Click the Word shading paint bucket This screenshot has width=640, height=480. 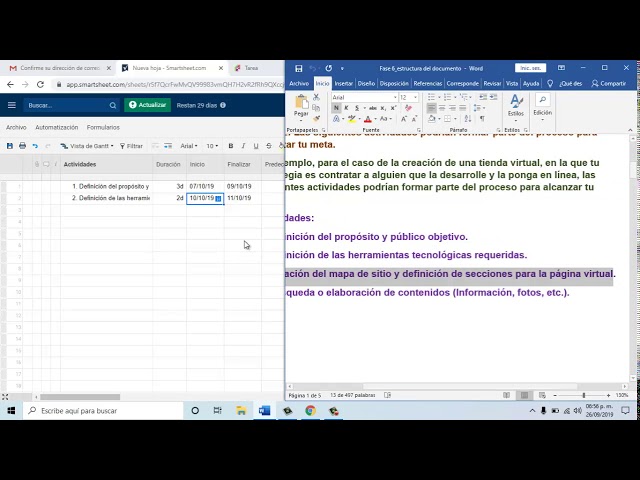432,119
